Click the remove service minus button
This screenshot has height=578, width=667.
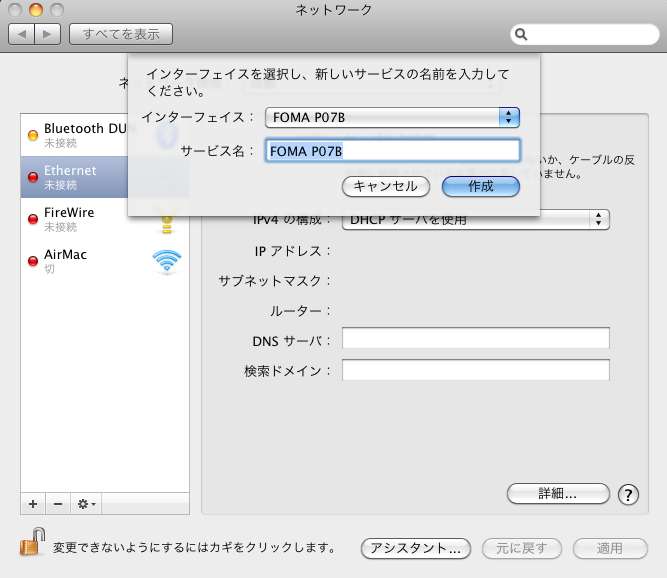coord(57,503)
